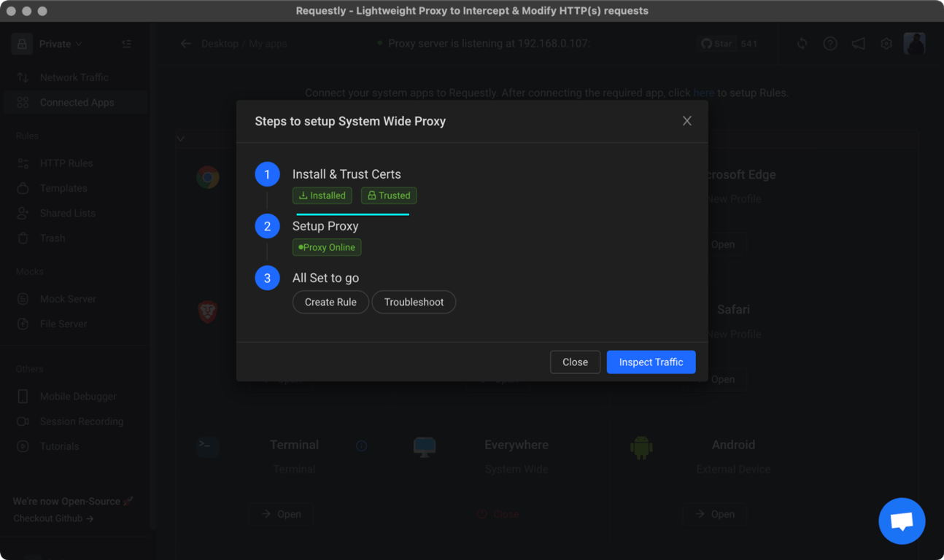Click the Installed certificate badge
Viewport: 944px width, 560px height.
tap(322, 195)
